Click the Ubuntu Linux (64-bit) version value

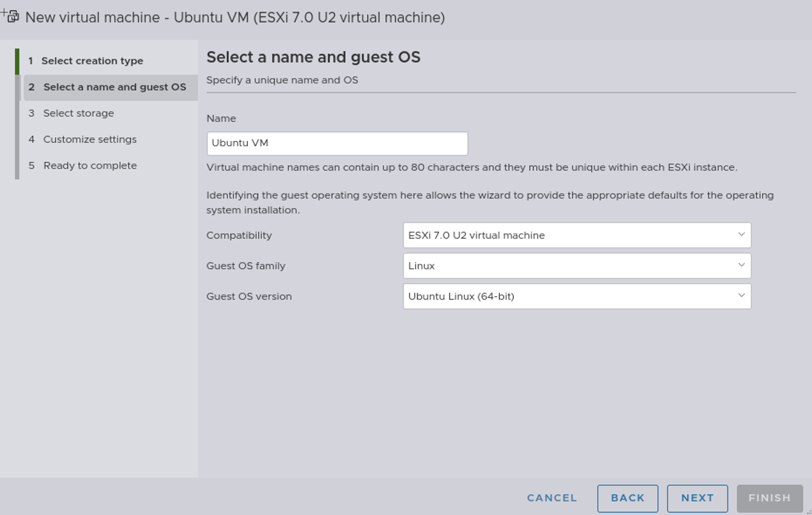tap(461, 296)
